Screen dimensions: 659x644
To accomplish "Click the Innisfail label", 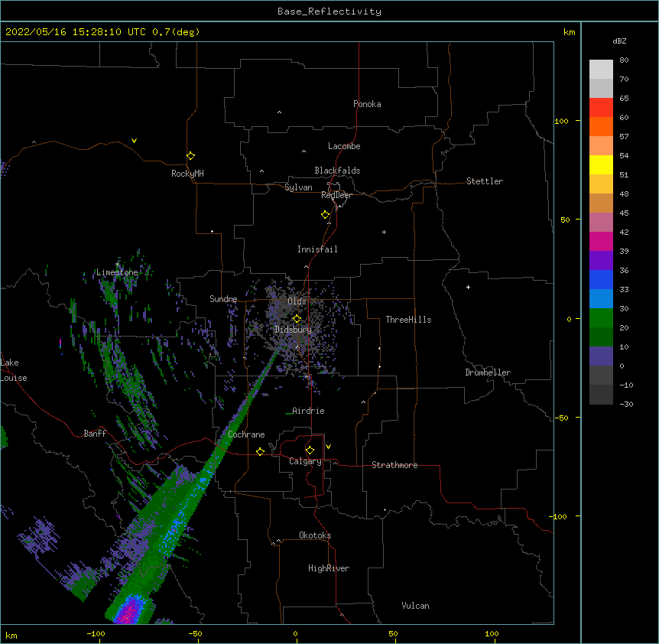I will click(x=317, y=249).
